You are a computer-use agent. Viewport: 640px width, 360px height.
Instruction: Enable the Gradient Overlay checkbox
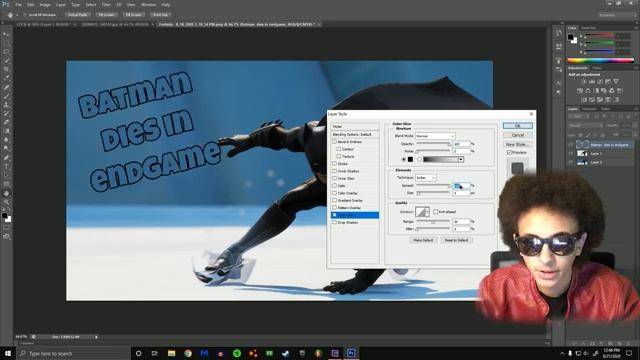335,200
